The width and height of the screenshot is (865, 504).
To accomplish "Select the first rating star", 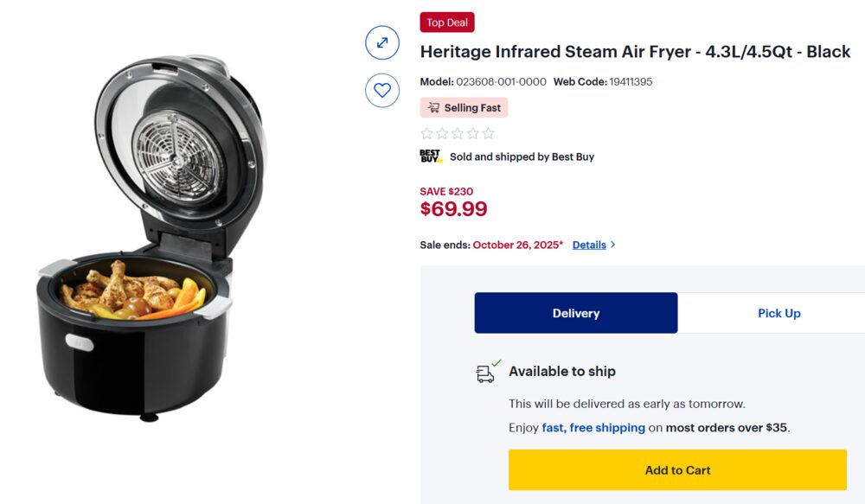I will [x=426, y=133].
